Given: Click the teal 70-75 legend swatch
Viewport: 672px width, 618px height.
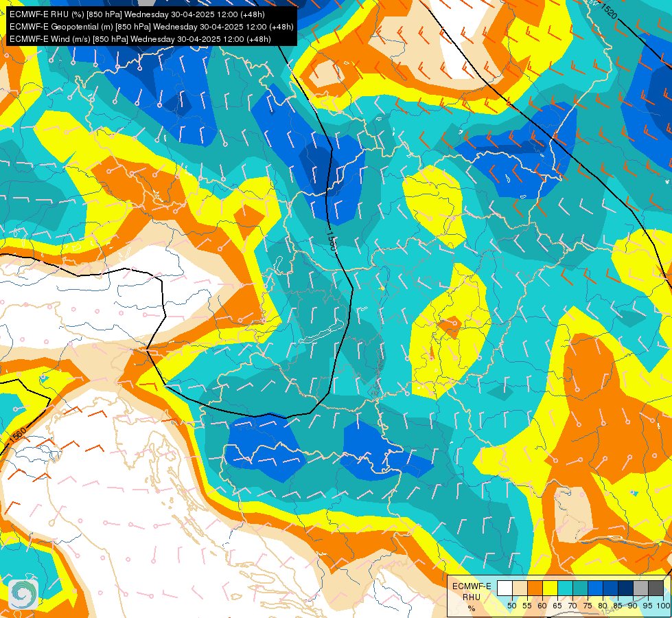Looking at the screenshot, I should click(x=581, y=588).
